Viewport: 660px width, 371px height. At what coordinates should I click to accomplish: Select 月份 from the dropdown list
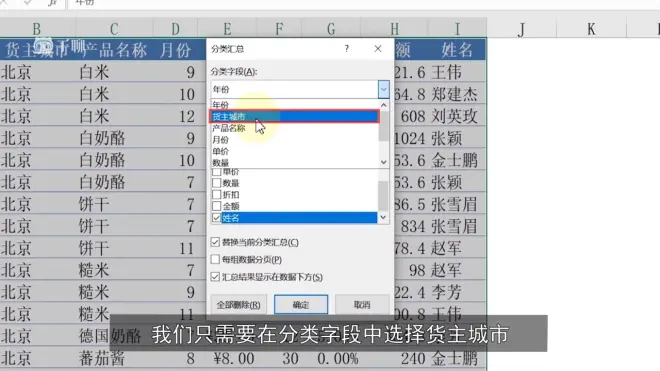294,140
